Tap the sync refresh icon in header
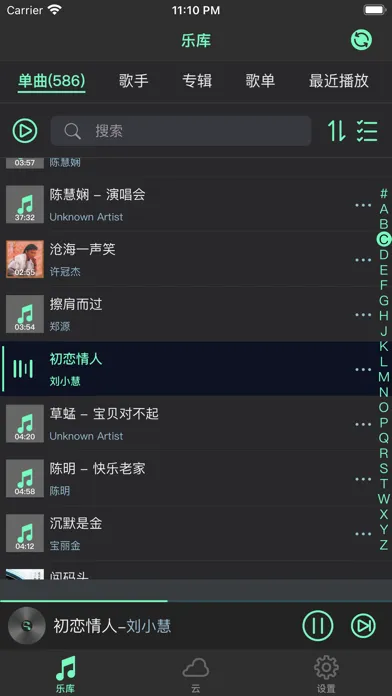 point(361,40)
